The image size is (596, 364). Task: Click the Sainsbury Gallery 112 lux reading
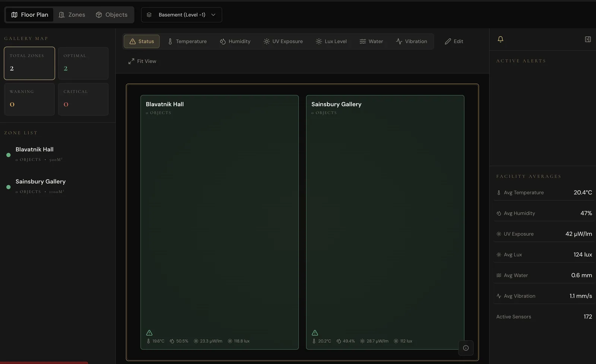(403, 341)
